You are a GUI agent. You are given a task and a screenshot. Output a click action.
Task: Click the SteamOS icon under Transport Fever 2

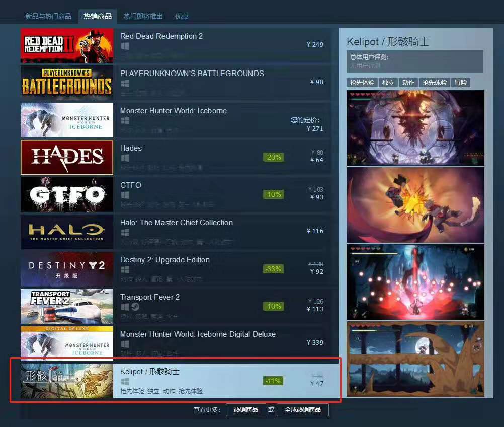pos(135,307)
